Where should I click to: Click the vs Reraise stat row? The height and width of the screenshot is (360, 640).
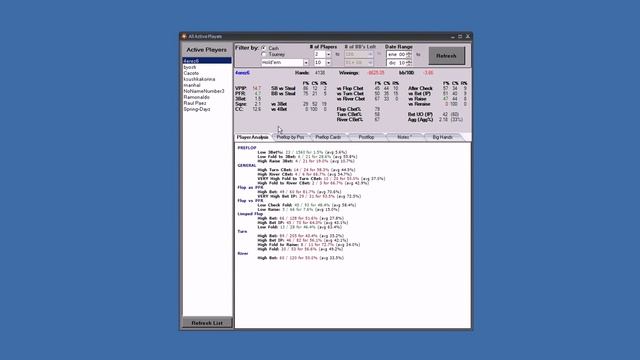438,104
